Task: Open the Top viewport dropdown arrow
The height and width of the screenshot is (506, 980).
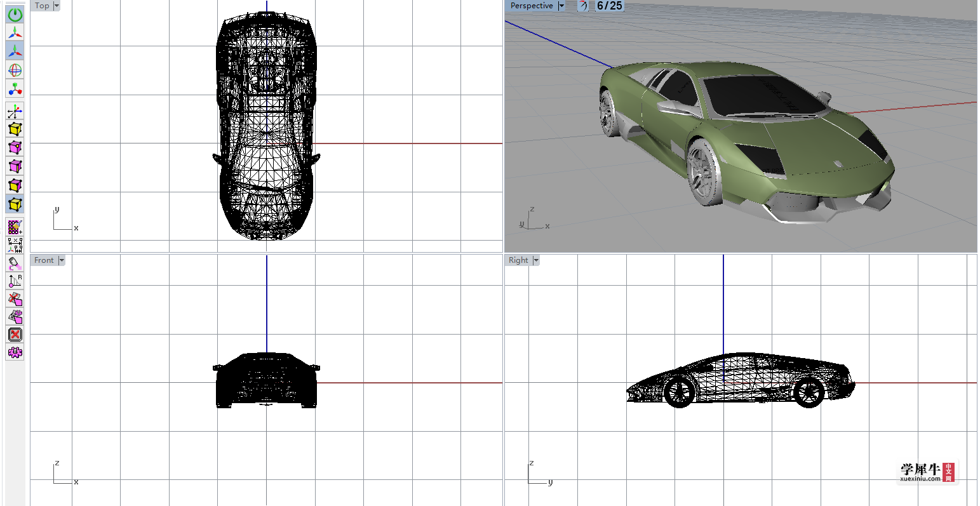Action: click(x=57, y=6)
